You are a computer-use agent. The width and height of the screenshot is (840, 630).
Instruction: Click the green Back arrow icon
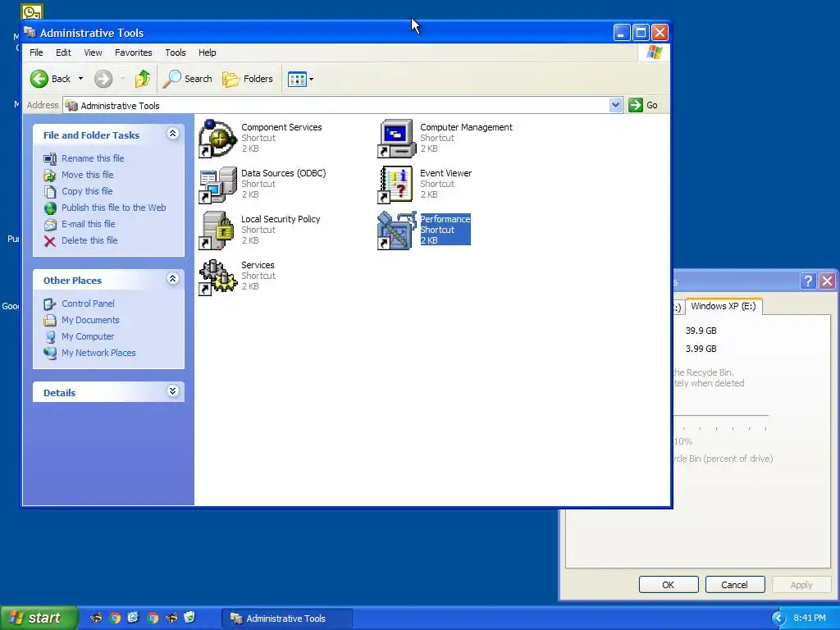(x=39, y=79)
